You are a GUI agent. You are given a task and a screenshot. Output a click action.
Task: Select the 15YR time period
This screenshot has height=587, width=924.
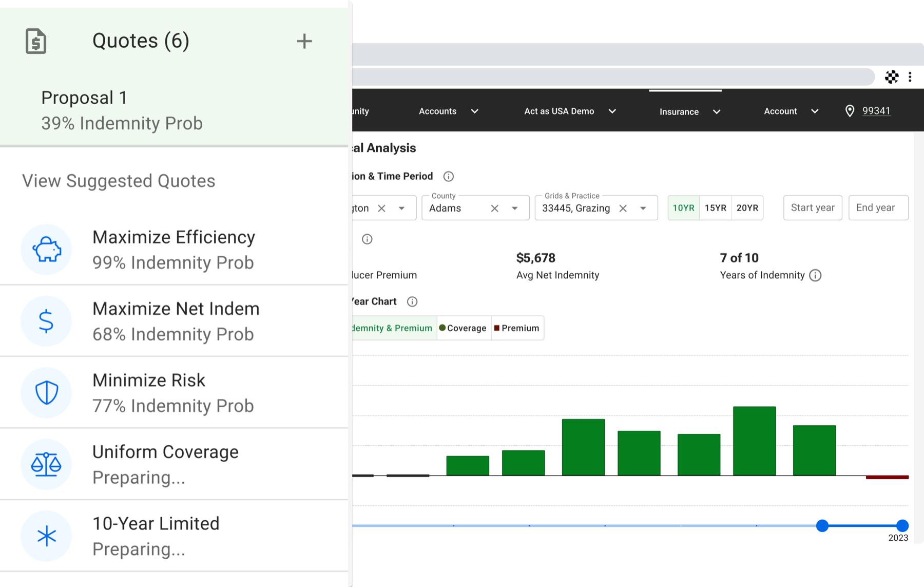point(716,208)
